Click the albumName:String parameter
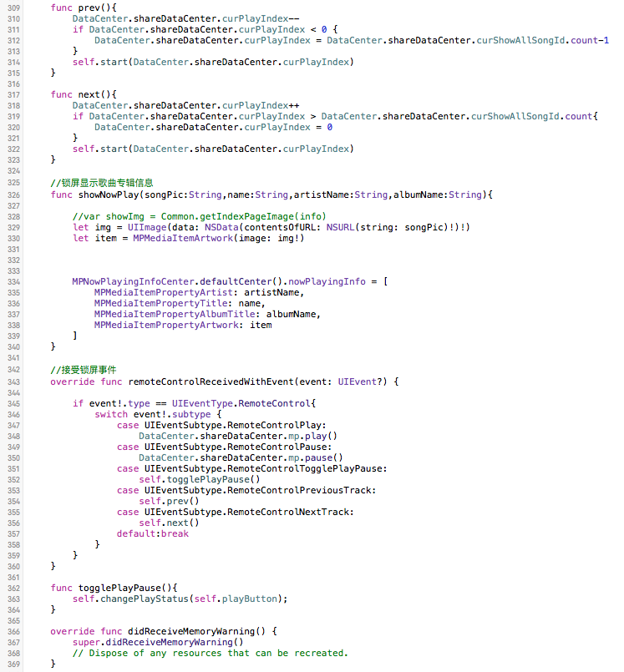 pyautogui.click(x=438, y=195)
